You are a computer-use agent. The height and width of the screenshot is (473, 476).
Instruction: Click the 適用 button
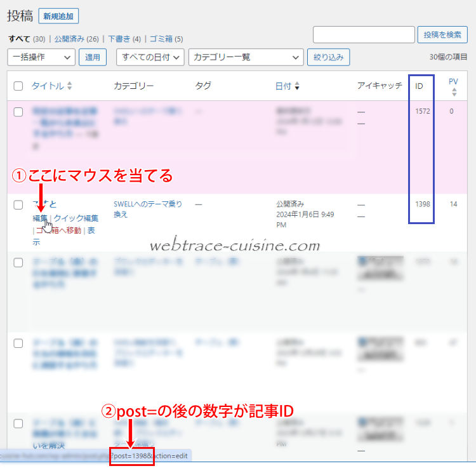point(93,57)
